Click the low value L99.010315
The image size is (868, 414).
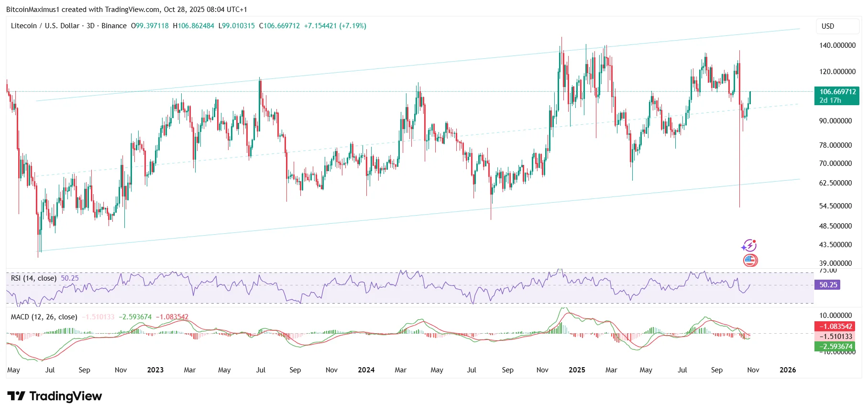point(237,26)
